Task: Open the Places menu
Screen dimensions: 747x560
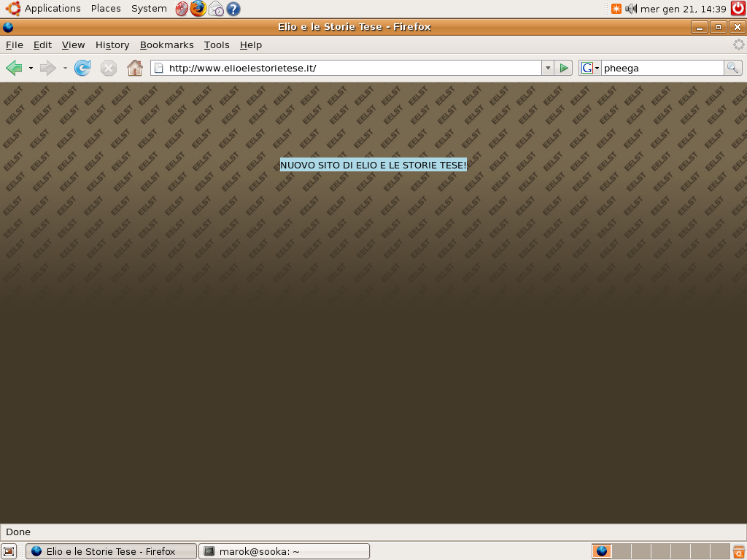Action: coord(106,9)
